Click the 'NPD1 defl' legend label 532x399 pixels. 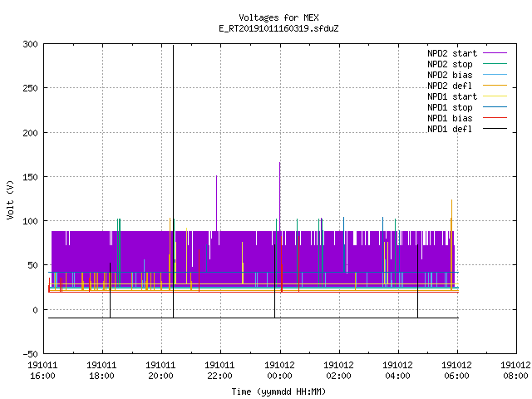click(x=450, y=130)
